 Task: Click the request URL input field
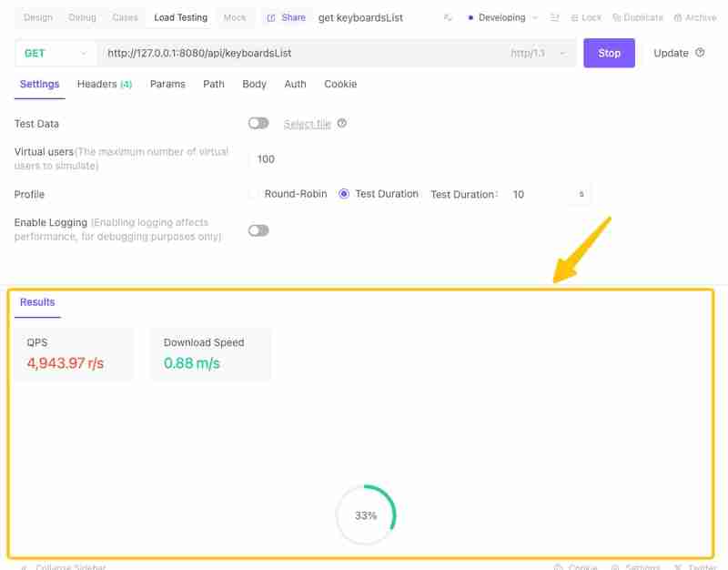[x=302, y=53]
